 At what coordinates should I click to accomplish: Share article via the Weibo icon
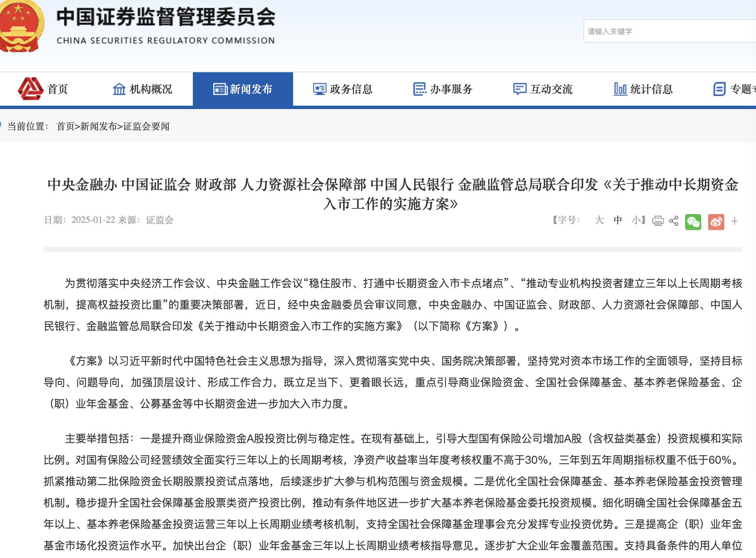(x=716, y=222)
